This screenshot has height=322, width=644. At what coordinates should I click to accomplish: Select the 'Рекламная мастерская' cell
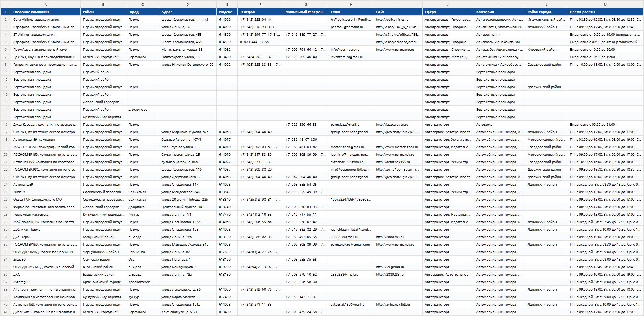[46, 215]
